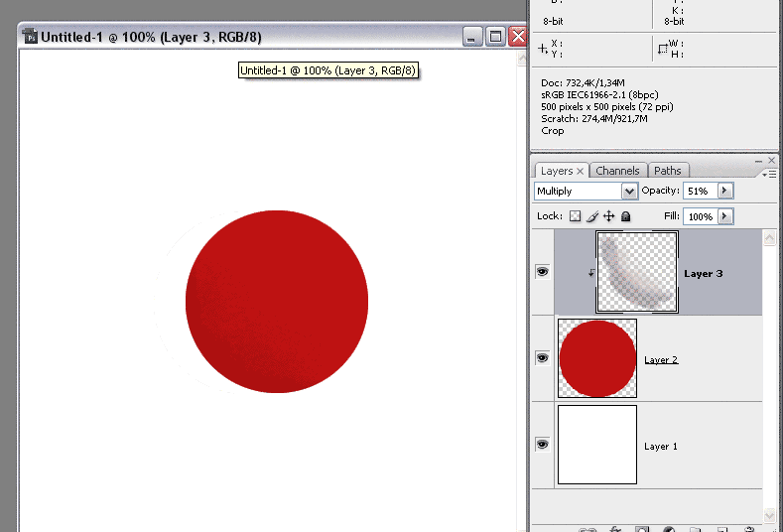Click the 'Crop' tool name text
The width and height of the screenshot is (783, 532).
[553, 131]
